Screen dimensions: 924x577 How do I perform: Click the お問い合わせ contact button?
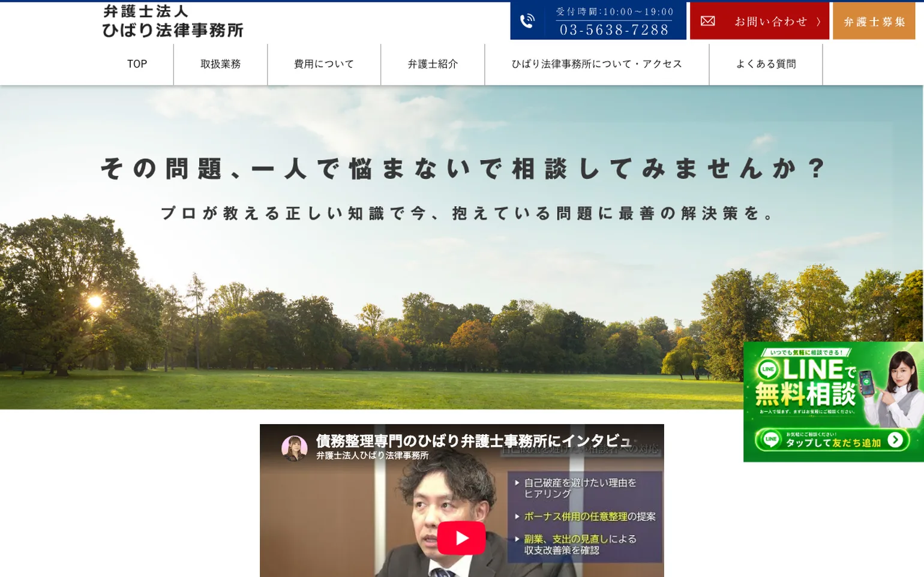click(760, 21)
